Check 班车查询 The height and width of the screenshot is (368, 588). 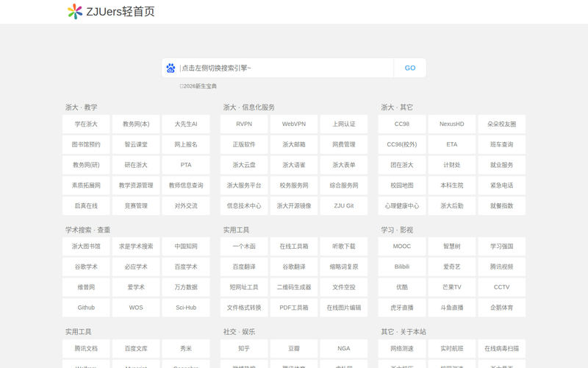(502, 144)
